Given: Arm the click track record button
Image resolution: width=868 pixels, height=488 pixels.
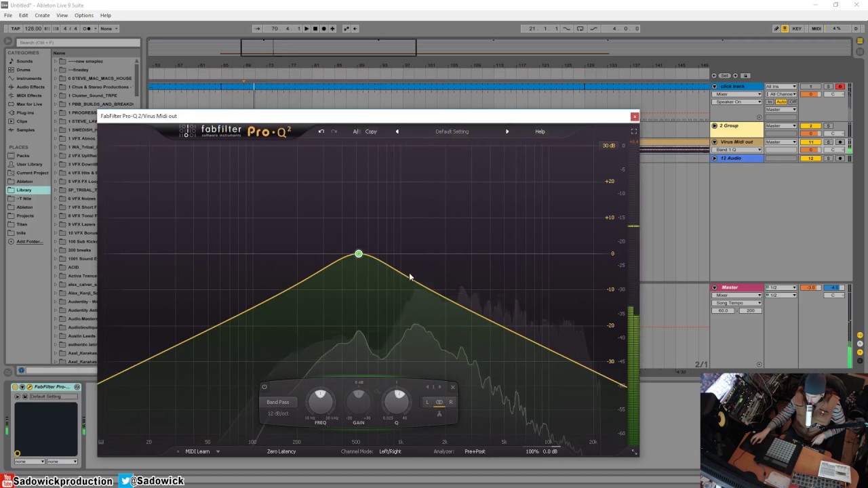Looking at the screenshot, I should pyautogui.click(x=840, y=87).
